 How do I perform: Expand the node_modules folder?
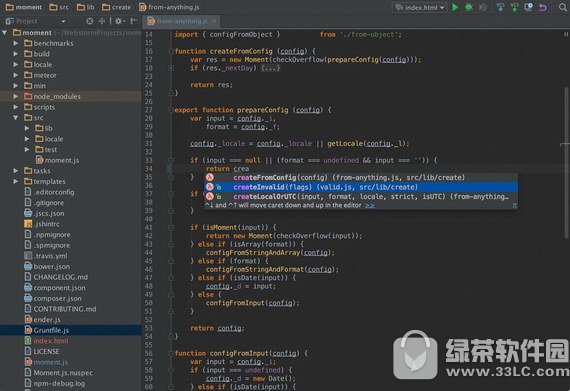(x=16, y=96)
